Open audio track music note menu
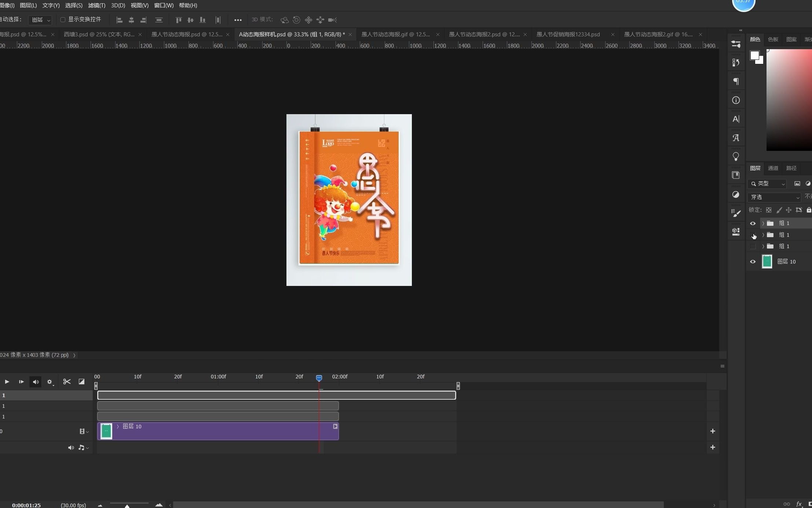Image resolution: width=812 pixels, height=508 pixels. [83, 447]
